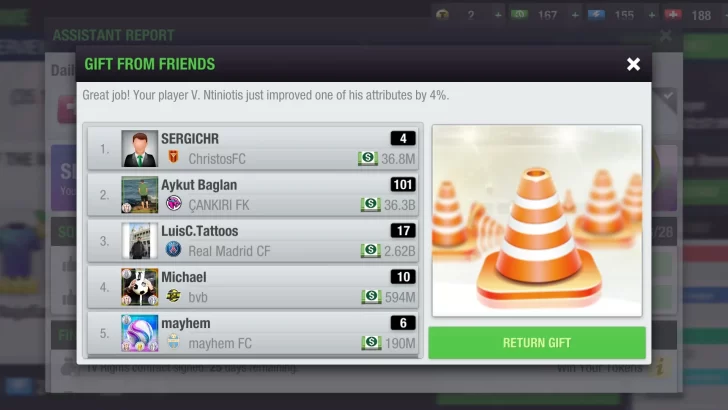The width and height of the screenshot is (728, 410).
Task: Select SERGICHR's avatar picture
Action: pos(139,149)
